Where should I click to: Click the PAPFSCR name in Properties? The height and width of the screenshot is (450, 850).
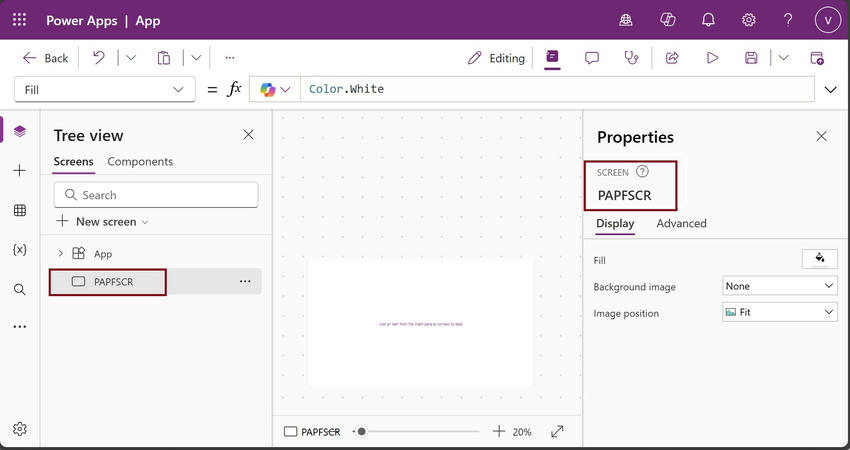point(624,196)
